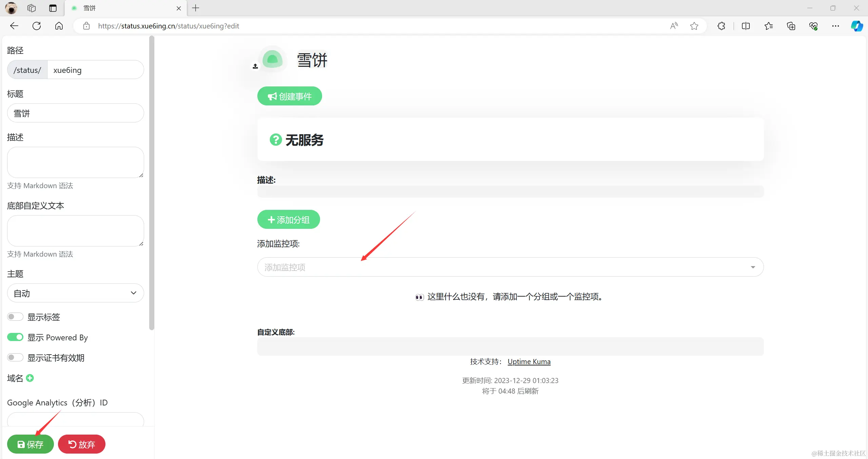This screenshot has width=868, height=459.
Task: Enable the 显示标签 toggle
Action: click(x=15, y=317)
